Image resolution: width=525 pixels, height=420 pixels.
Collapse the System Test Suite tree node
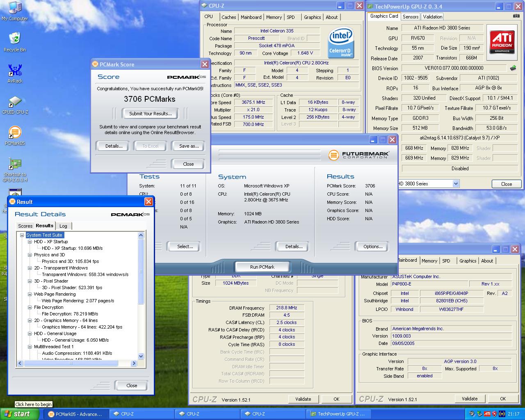point(22,235)
